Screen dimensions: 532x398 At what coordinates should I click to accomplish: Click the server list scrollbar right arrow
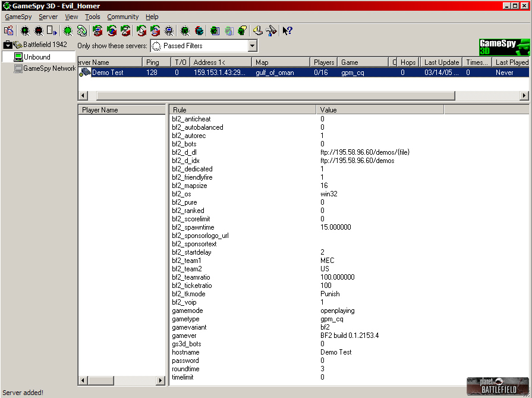(524, 96)
